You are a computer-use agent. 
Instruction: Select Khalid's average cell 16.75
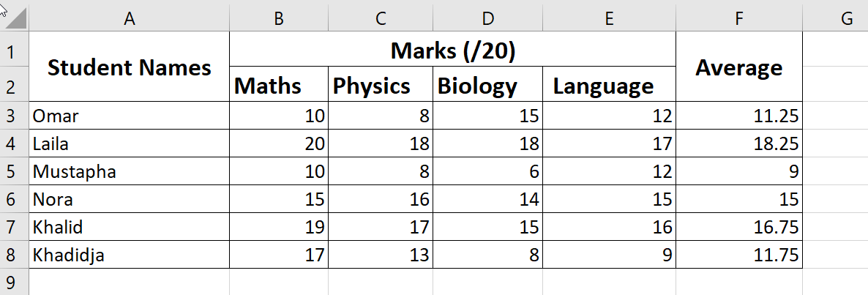coord(738,228)
